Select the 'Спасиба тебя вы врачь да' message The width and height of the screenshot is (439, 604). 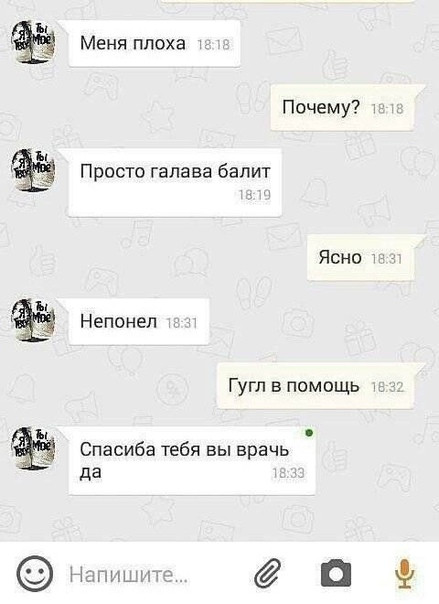pos(192,460)
